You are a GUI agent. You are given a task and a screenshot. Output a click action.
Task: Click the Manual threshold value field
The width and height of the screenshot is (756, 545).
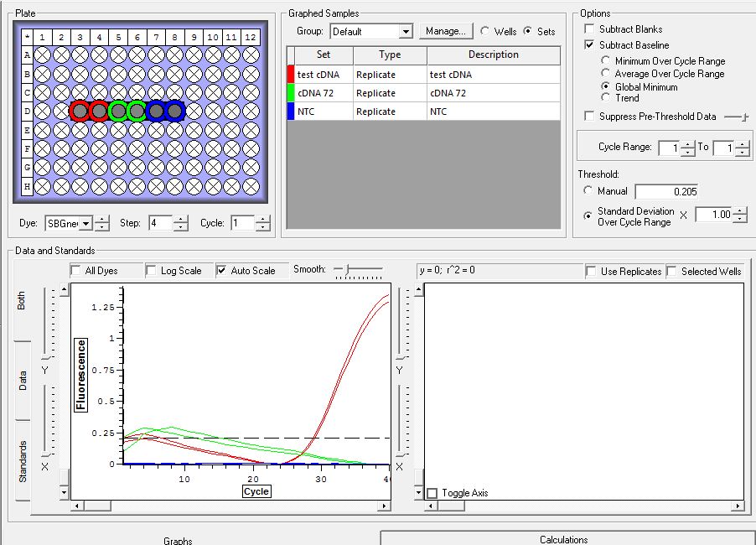click(666, 192)
